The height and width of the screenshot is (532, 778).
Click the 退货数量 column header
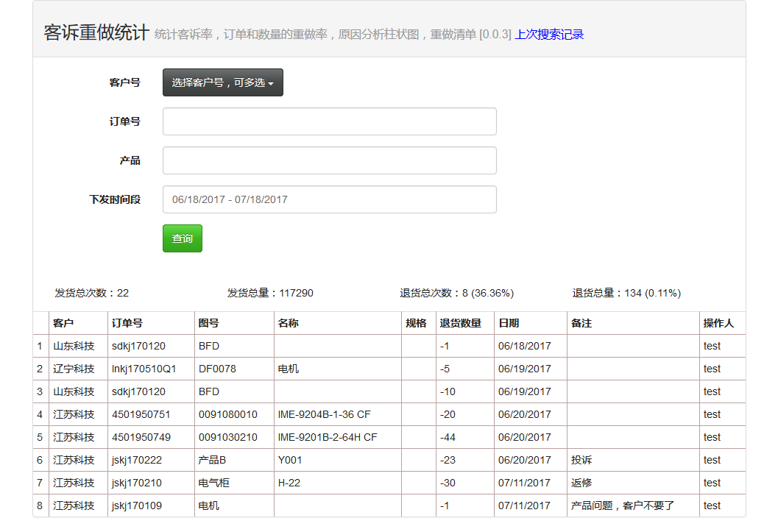pyautogui.click(x=461, y=323)
